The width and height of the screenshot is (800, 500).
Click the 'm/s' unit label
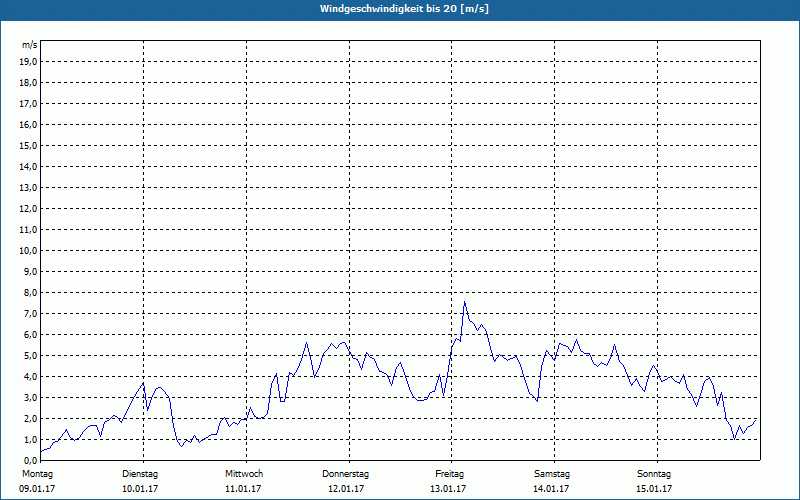[x=30, y=45]
